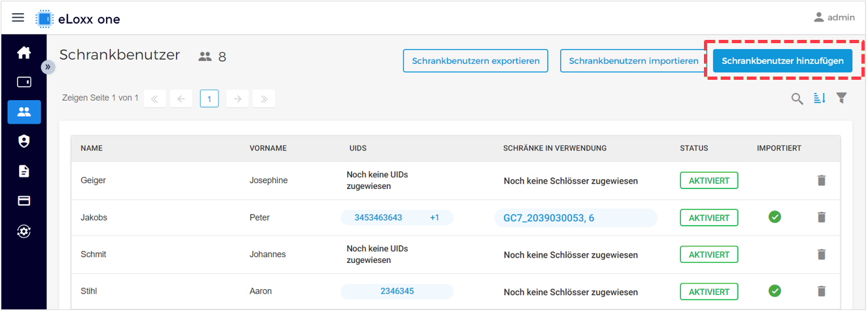Click Schrankbenutzern exportieren button
The image size is (868, 312).
click(x=476, y=61)
